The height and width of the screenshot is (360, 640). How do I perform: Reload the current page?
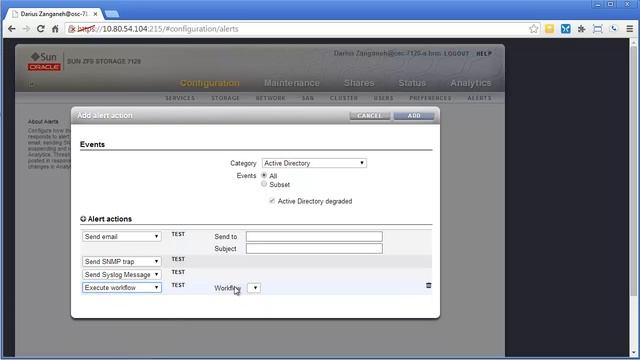[40, 29]
